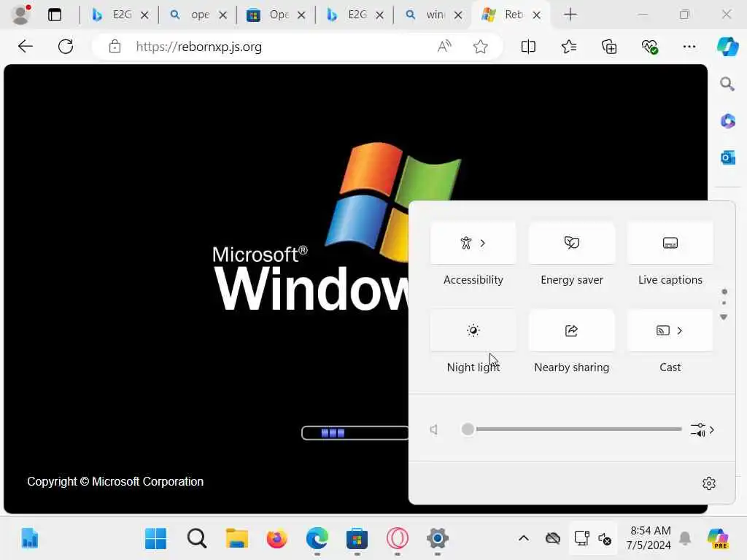
Task: Open File Explorer from taskbar
Action: coord(237,539)
